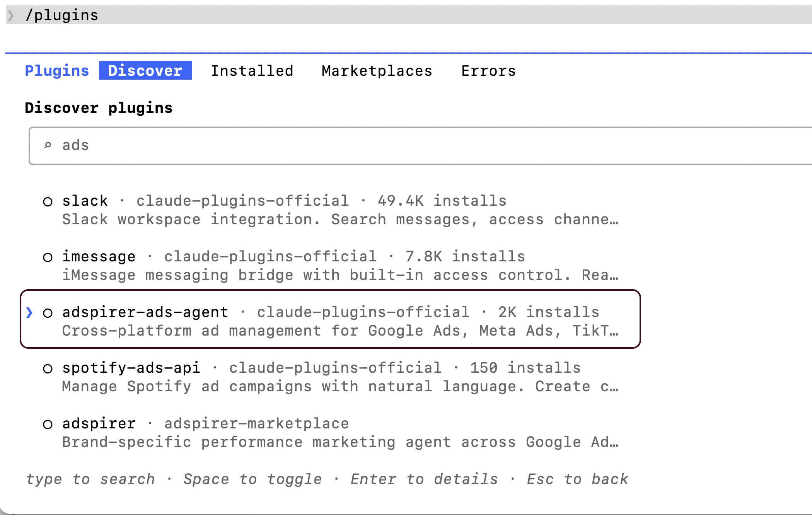Image resolution: width=812 pixels, height=515 pixels.
Task: Select the imessage plugin name
Action: [99, 256]
